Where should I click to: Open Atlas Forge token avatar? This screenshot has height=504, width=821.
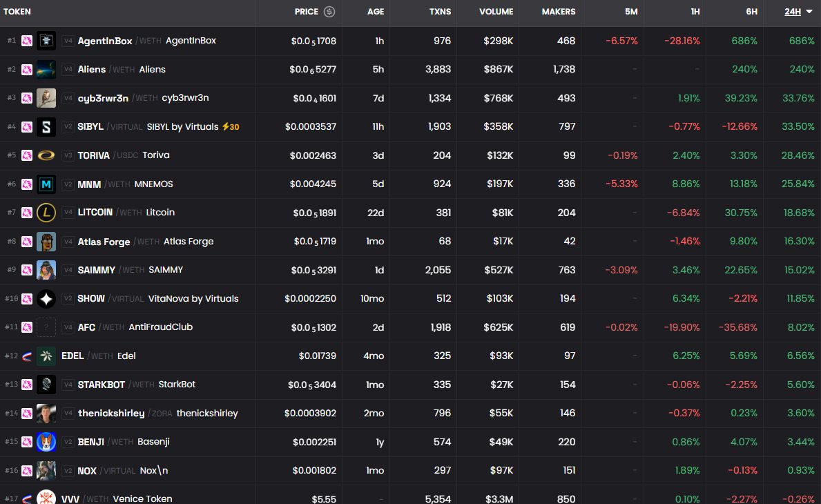coord(46,241)
